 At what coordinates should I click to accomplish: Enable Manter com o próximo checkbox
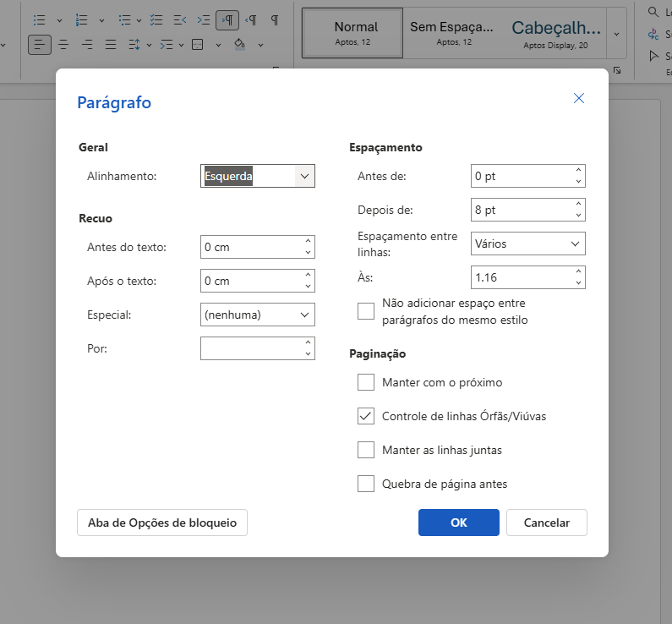pyautogui.click(x=366, y=382)
